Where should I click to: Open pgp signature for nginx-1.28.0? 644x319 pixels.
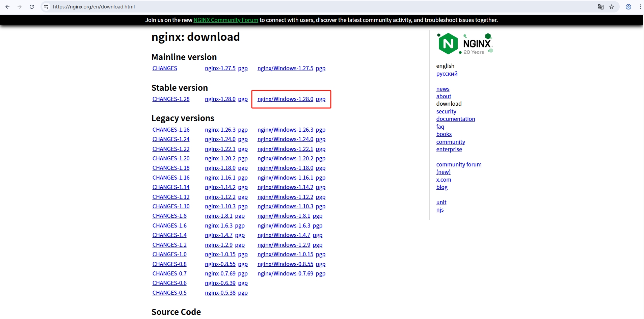coord(243,99)
